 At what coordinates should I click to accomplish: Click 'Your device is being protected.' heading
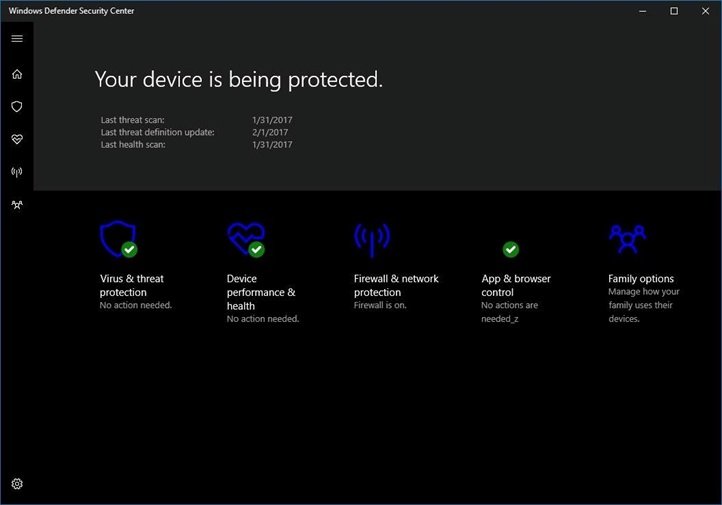[239, 80]
